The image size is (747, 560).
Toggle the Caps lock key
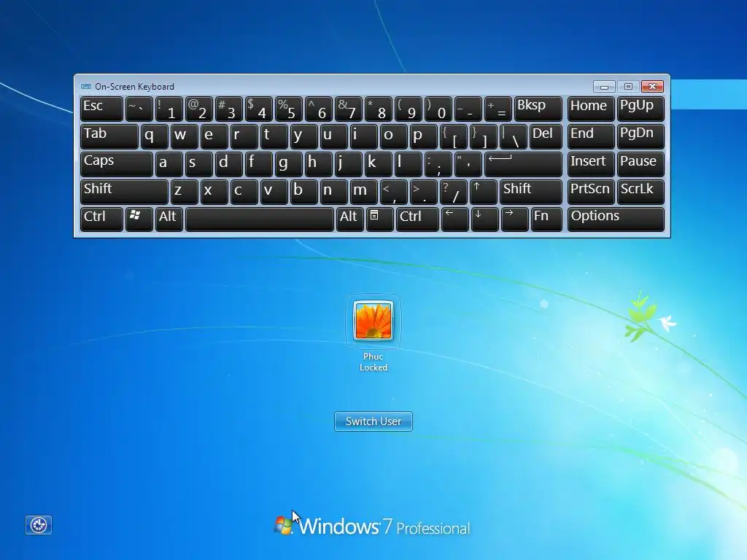[x=117, y=164]
